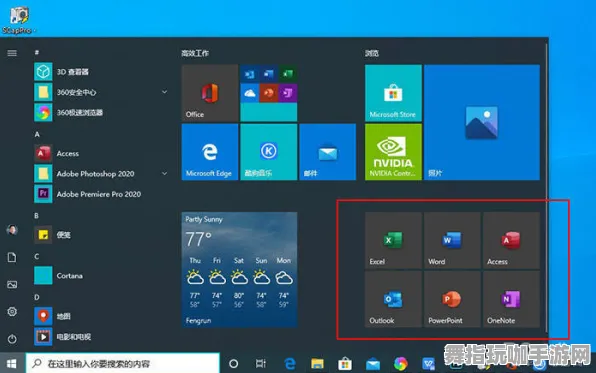
Task: Open 360 Speed Browser in app list
Action: (x=101, y=113)
